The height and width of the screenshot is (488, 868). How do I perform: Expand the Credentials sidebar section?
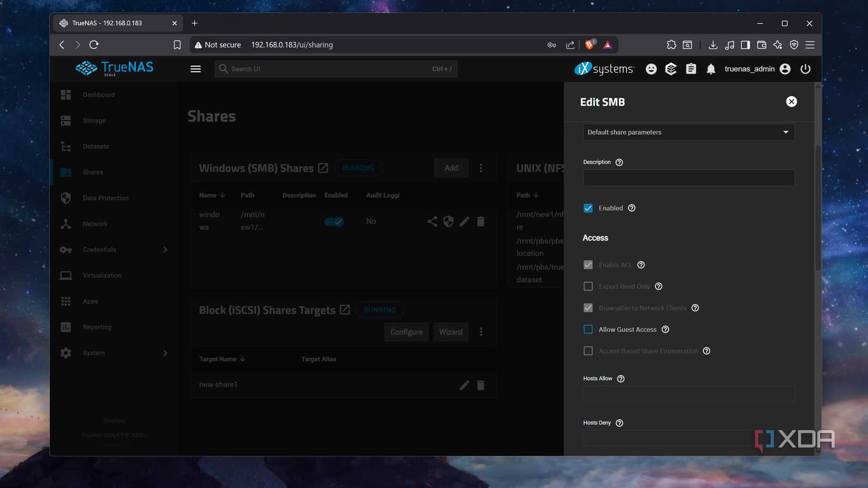pyautogui.click(x=165, y=249)
